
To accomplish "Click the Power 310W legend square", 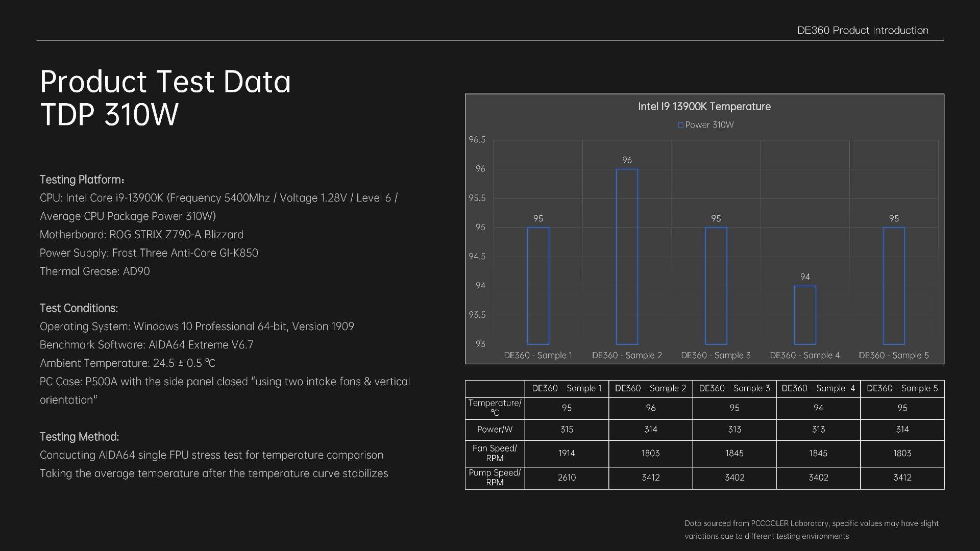I will tap(680, 126).
